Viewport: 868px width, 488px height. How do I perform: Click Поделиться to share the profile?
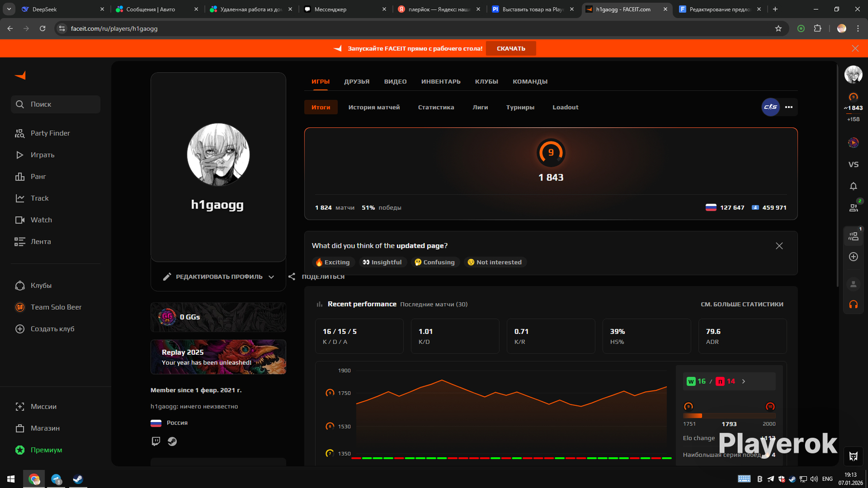click(x=316, y=277)
